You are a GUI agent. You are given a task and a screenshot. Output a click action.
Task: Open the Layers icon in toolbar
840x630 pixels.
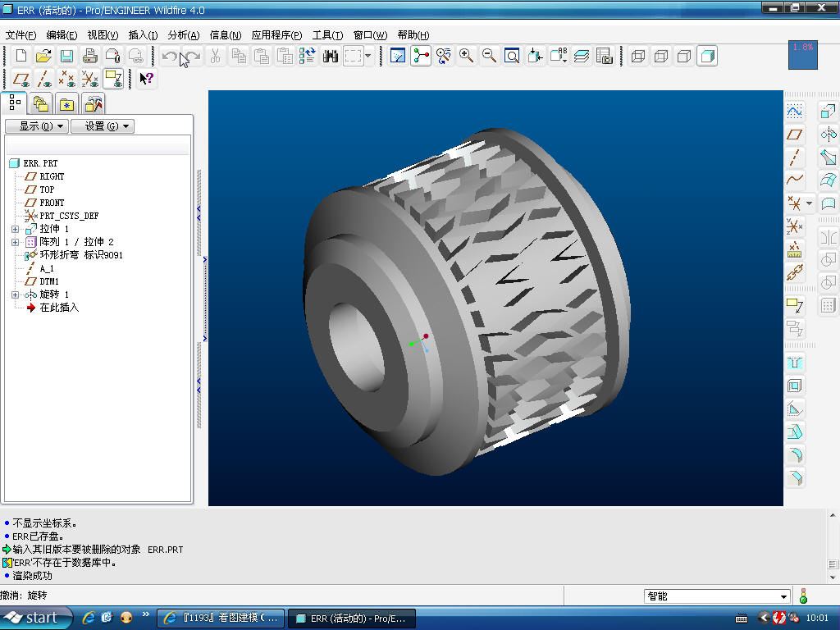pos(582,56)
